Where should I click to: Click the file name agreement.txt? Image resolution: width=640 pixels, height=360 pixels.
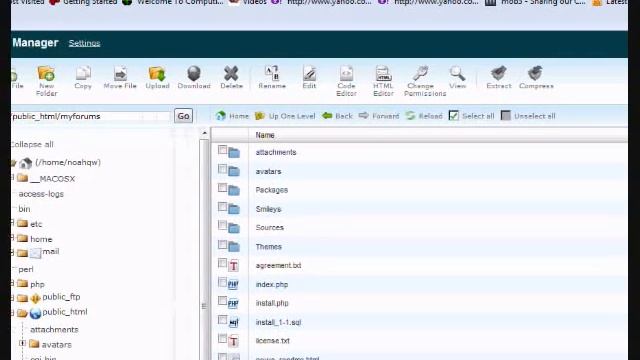pyautogui.click(x=278, y=265)
